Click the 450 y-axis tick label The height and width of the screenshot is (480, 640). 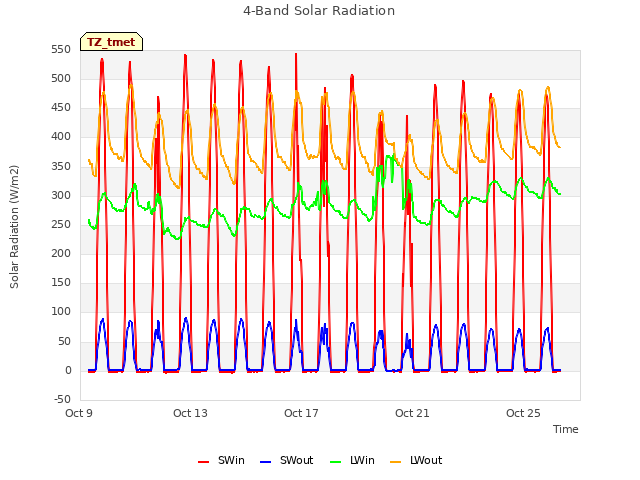(61, 108)
